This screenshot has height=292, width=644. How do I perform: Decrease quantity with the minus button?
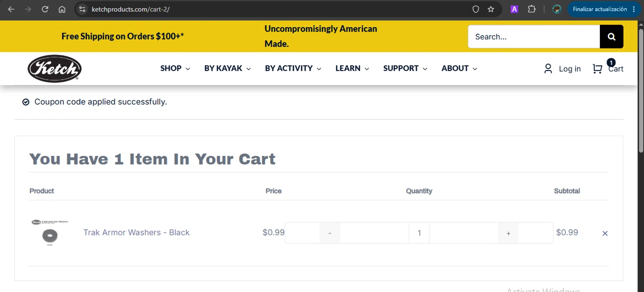coord(330,233)
